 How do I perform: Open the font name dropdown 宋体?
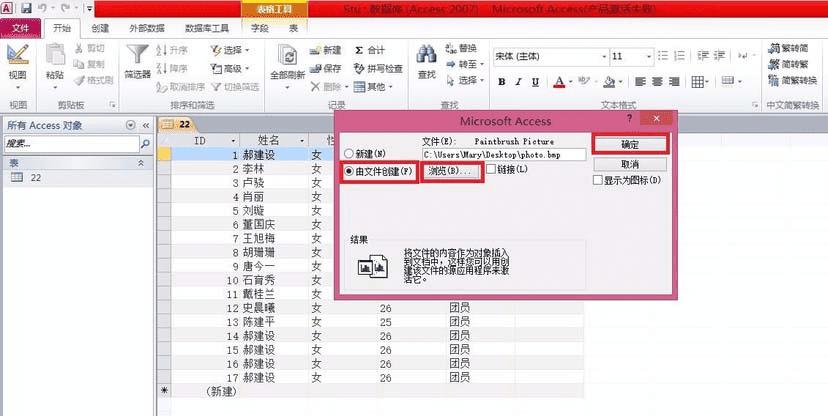[x=605, y=56]
